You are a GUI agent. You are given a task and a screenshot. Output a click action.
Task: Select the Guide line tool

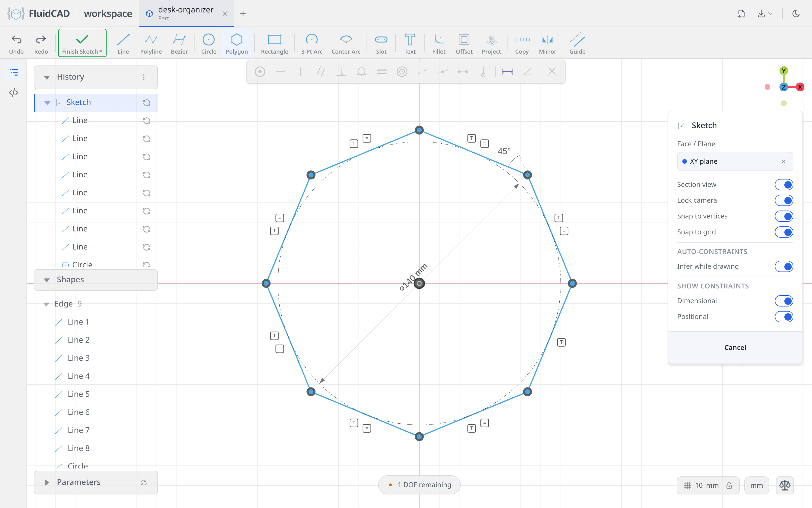pyautogui.click(x=577, y=44)
